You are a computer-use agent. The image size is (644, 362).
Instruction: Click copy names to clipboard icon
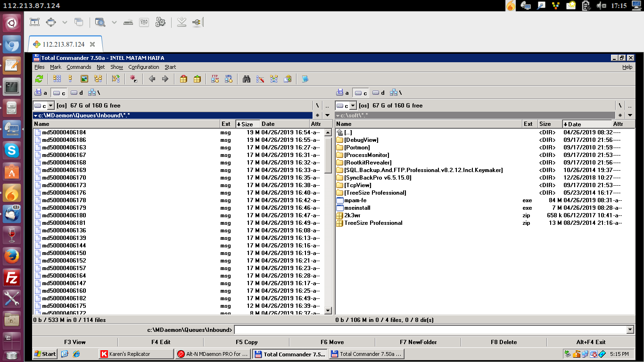[288, 79]
